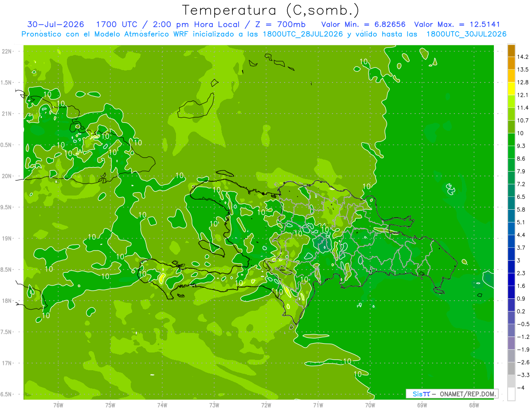
Task: Click the "74W" longitude axis label
Action: [162, 405]
